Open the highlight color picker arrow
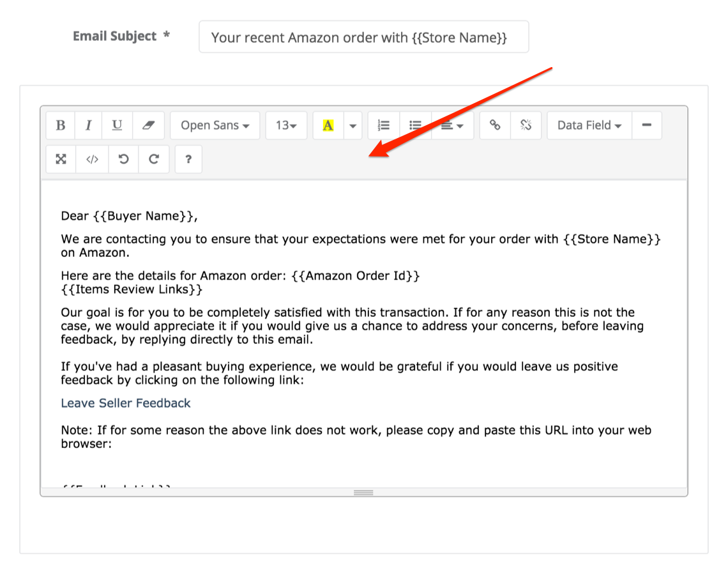Viewport: 728px width, 570px height. (x=353, y=125)
